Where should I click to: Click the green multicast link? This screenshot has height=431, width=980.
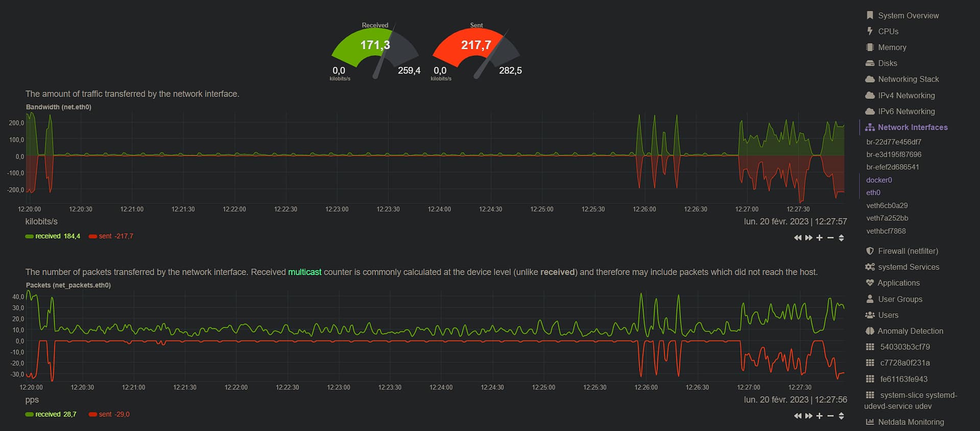(304, 272)
